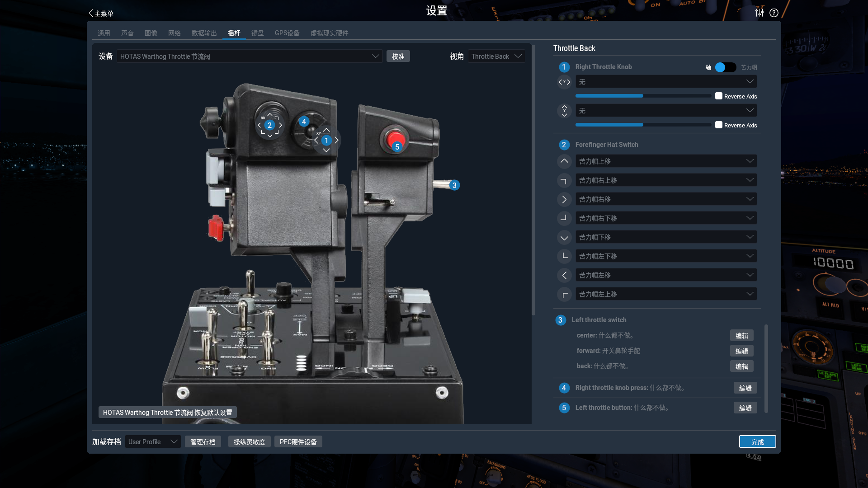868x488 pixels.
Task: Select marker 4 on throttle image
Action: click(x=304, y=122)
